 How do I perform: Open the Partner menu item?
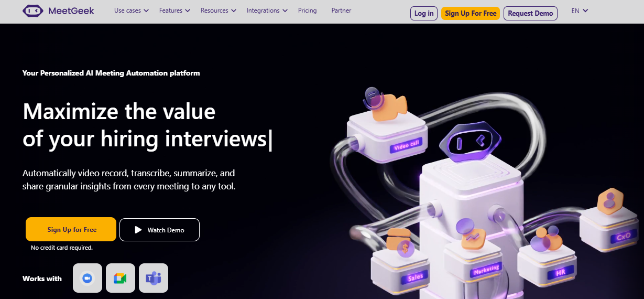[x=342, y=10]
